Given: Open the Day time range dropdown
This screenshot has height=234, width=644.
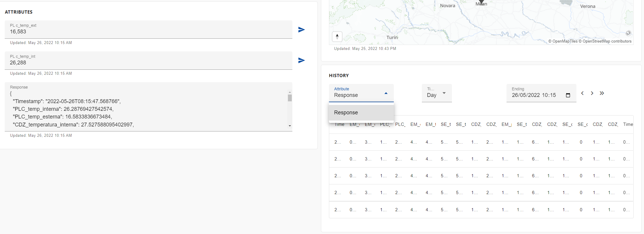Looking at the screenshot, I should [437, 93].
